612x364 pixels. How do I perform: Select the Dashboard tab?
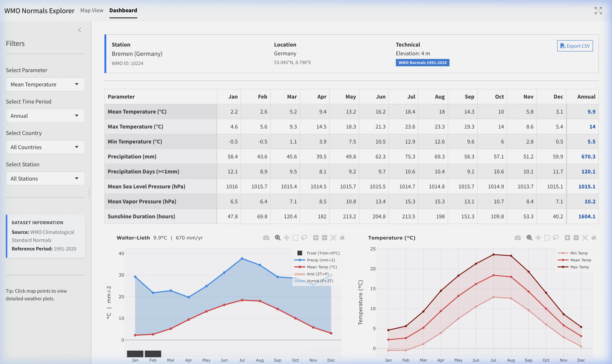point(123,10)
